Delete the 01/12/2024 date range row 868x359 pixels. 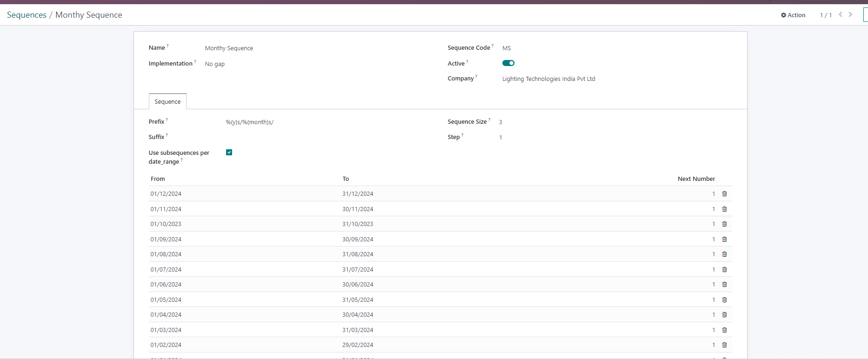[x=724, y=194]
